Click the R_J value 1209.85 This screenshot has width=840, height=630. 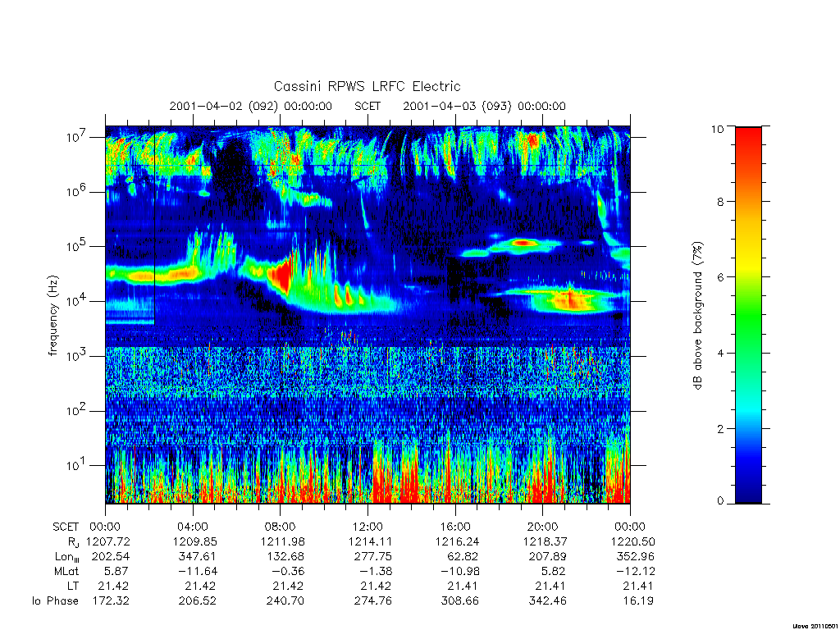(195, 542)
